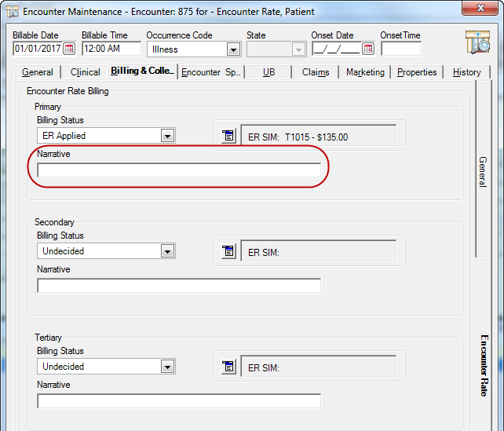Click the Primary Narrative text box

click(x=179, y=170)
